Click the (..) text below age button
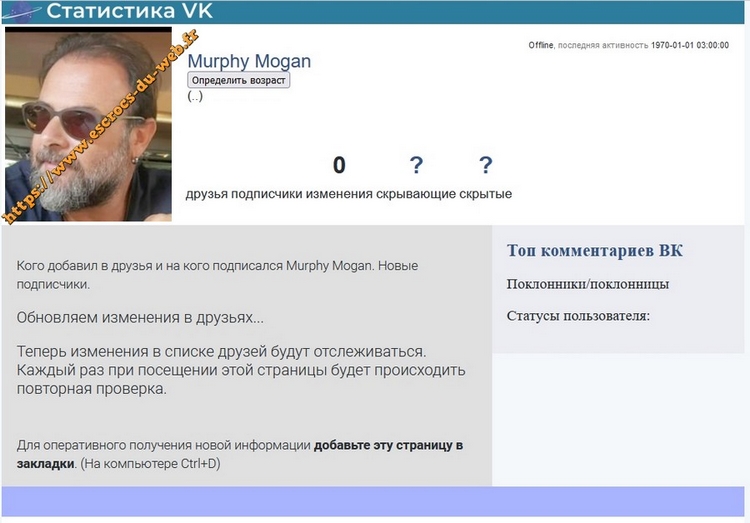750x523 pixels. pos(195,96)
